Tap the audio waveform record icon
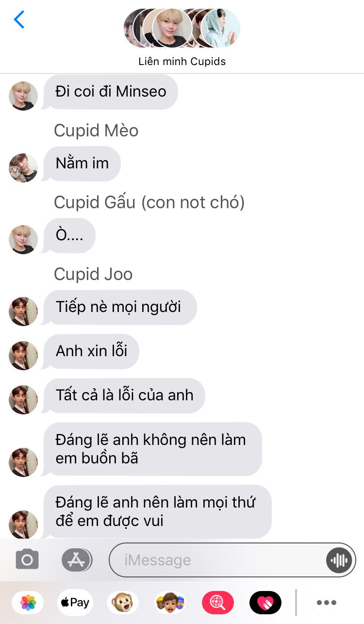The width and height of the screenshot is (364, 624). click(x=339, y=560)
